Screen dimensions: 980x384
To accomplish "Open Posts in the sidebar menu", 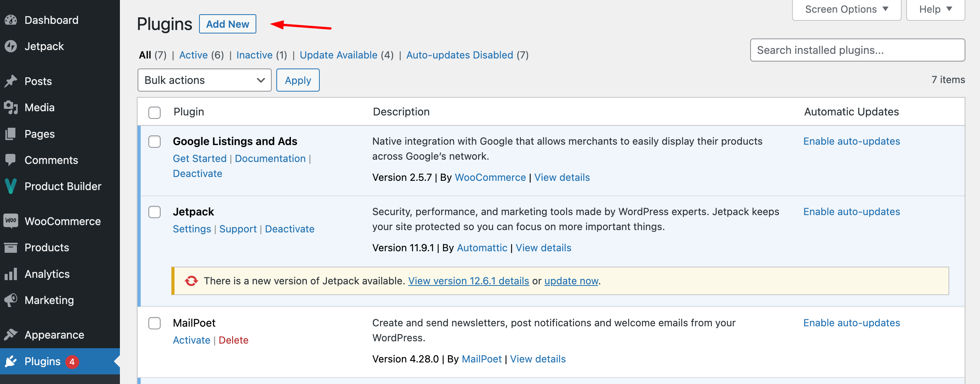I will pyautogui.click(x=38, y=81).
